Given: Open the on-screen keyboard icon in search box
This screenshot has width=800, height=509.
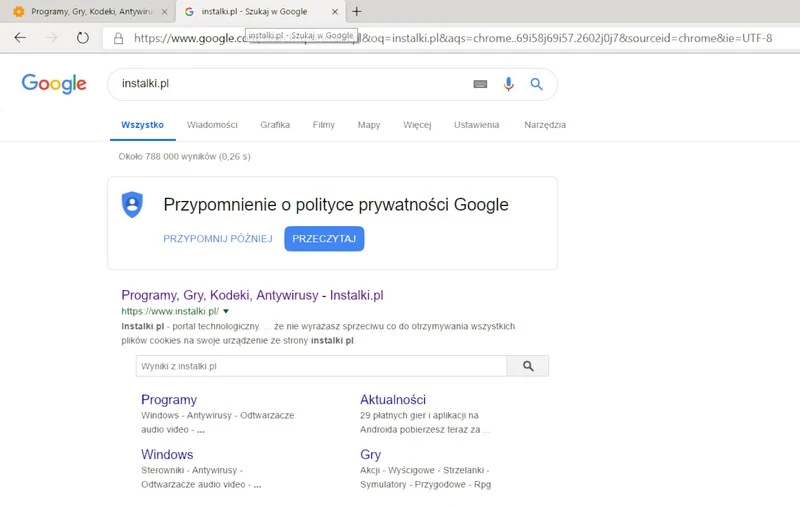Looking at the screenshot, I should (x=480, y=84).
